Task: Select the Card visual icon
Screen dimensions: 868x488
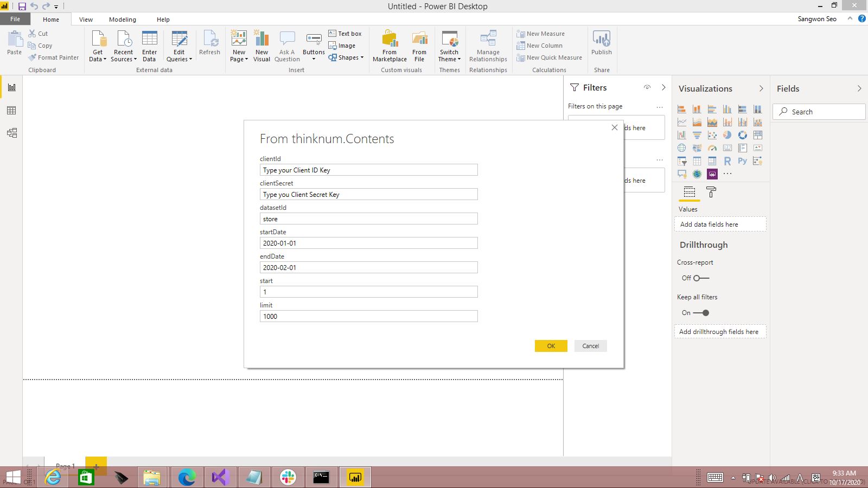Action: [727, 148]
